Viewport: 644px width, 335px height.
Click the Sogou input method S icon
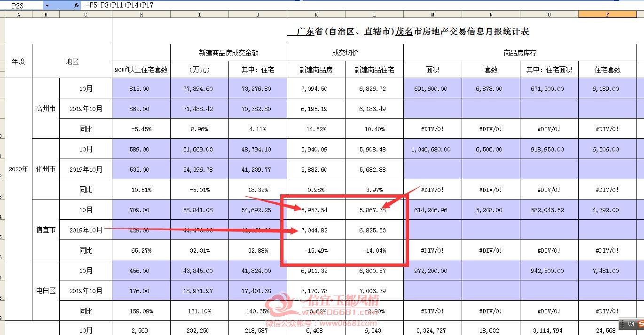[x=641, y=324]
